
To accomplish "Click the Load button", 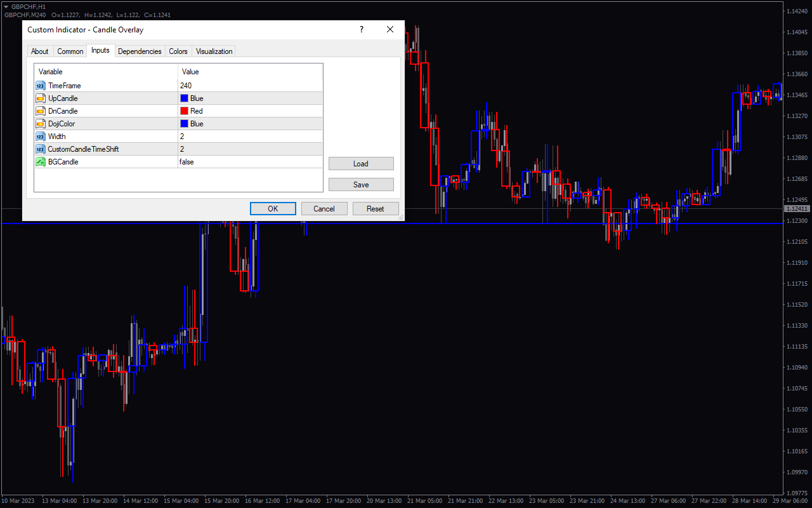I will tap(361, 164).
